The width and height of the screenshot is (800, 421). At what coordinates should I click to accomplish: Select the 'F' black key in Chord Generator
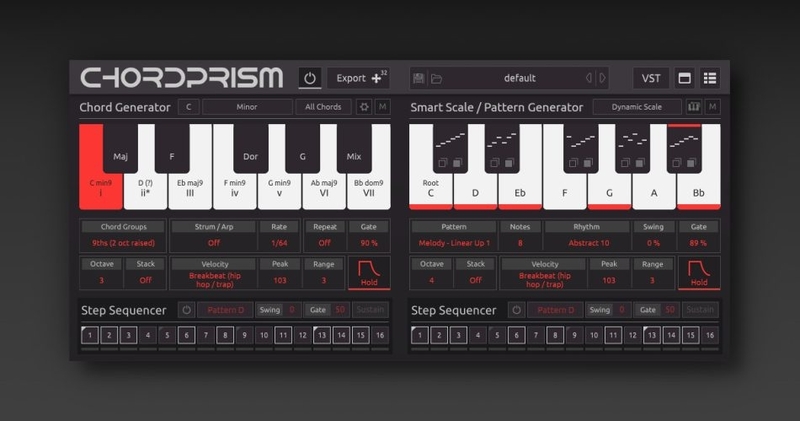pos(172,148)
